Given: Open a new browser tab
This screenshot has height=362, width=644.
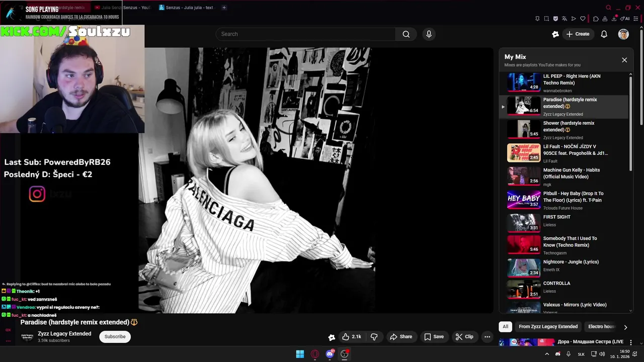Looking at the screenshot, I should pos(224,8).
